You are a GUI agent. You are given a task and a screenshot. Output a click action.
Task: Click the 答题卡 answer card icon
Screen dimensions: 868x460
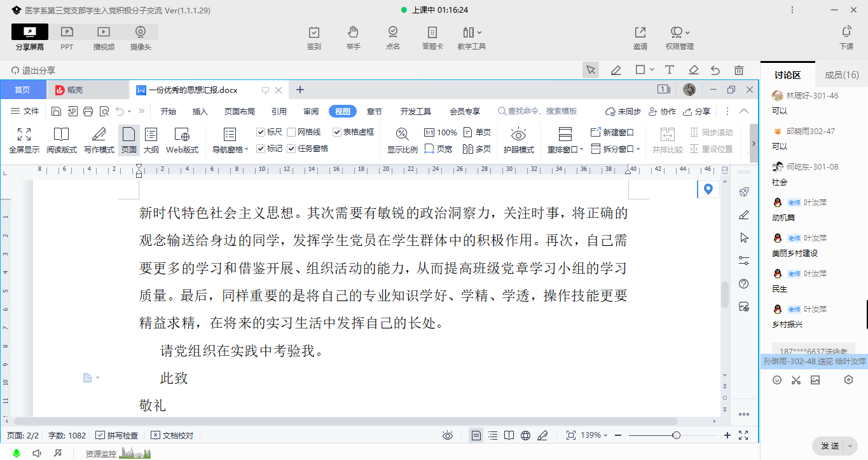[x=432, y=37]
